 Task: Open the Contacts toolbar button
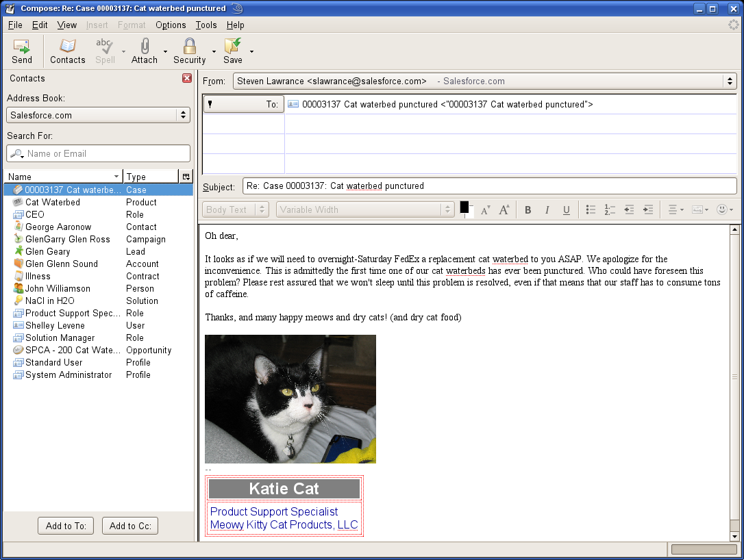click(68, 51)
